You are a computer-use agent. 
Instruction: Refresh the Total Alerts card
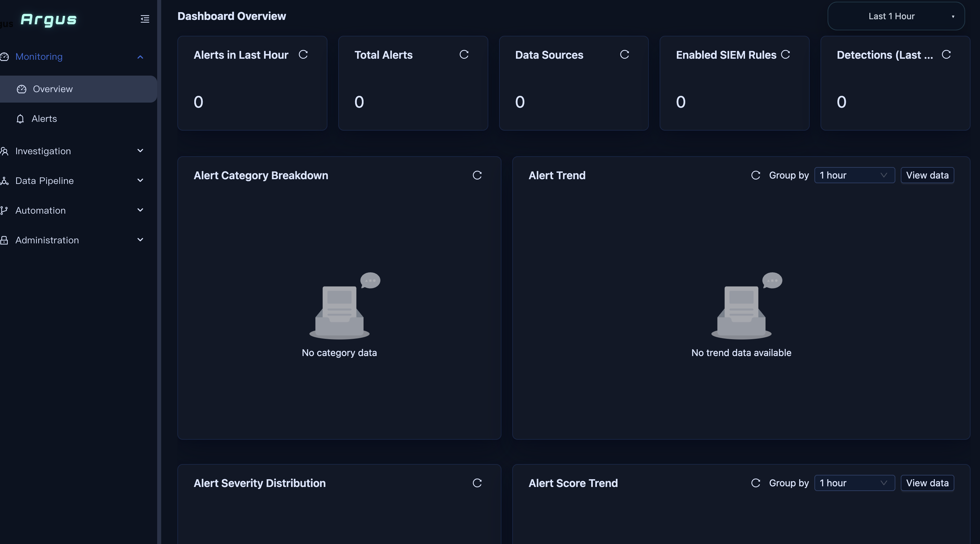(464, 54)
